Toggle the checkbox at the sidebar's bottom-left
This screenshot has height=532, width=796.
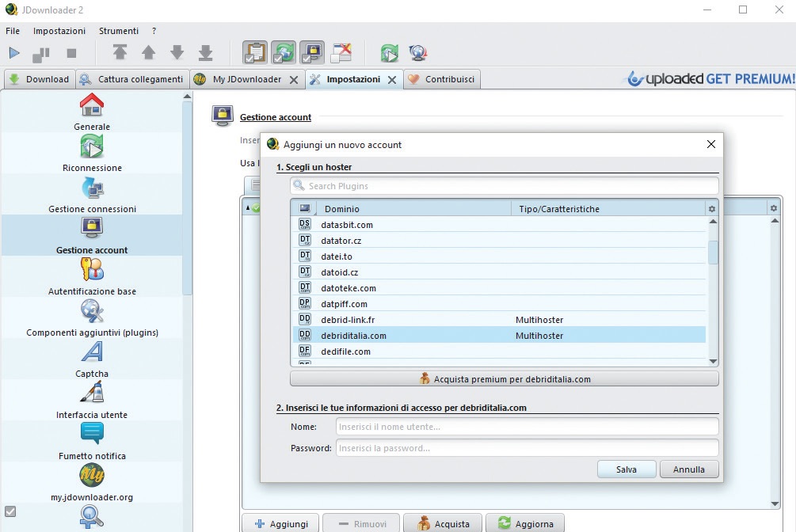pyautogui.click(x=10, y=511)
